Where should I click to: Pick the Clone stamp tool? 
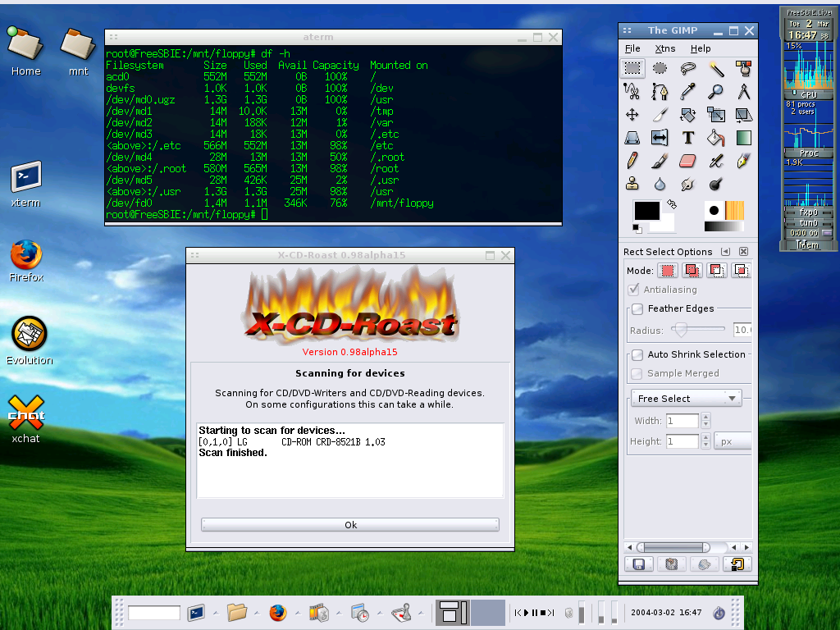(632, 184)
